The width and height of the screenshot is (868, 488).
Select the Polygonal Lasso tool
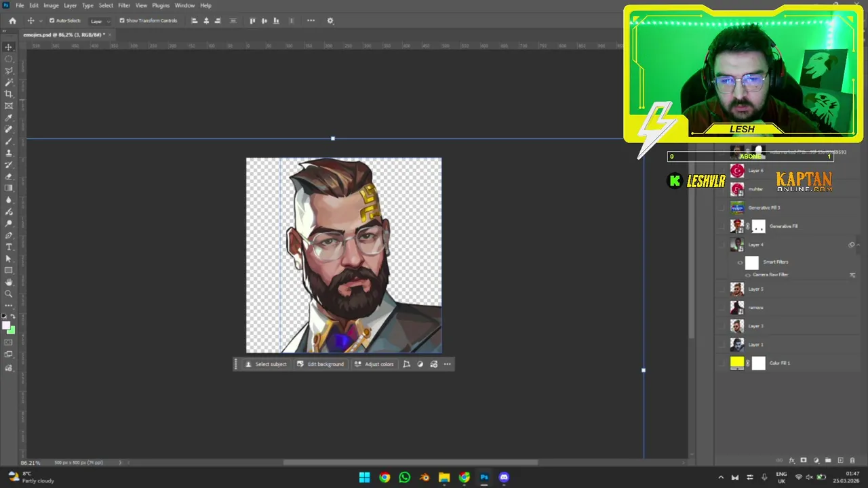[x=9, y=70]
